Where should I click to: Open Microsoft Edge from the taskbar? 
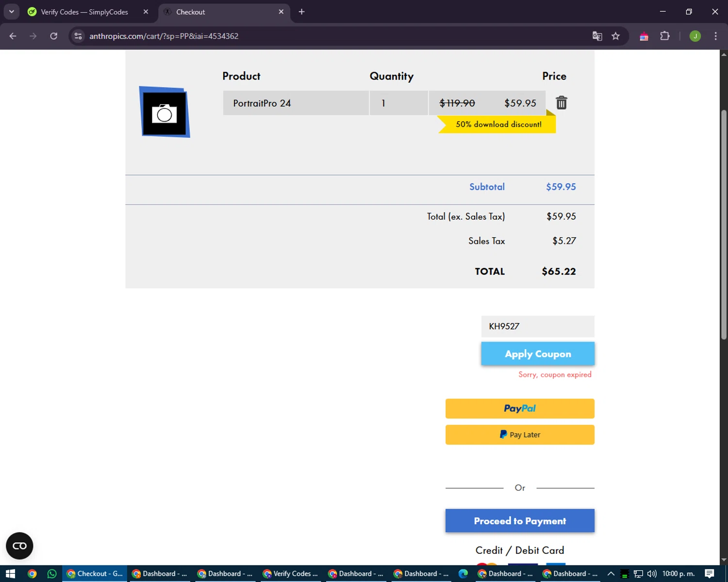click(x=463, y=574)
